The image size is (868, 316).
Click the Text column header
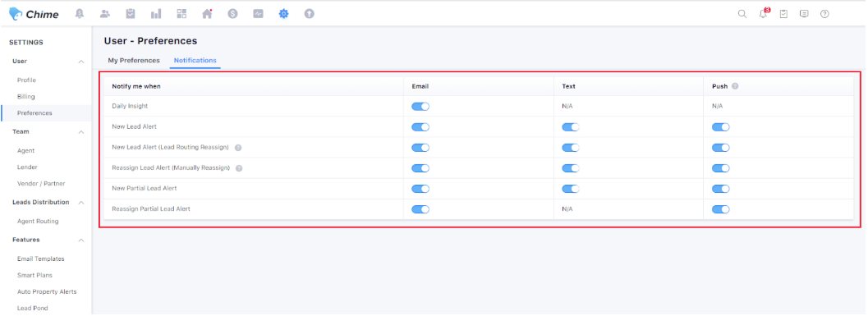click(568, 86)
